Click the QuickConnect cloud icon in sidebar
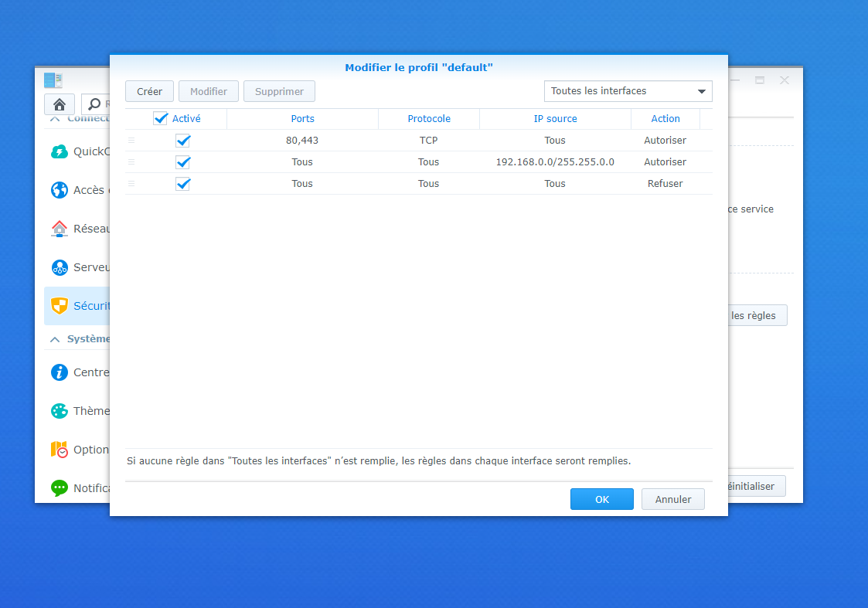 coord(60,151)
